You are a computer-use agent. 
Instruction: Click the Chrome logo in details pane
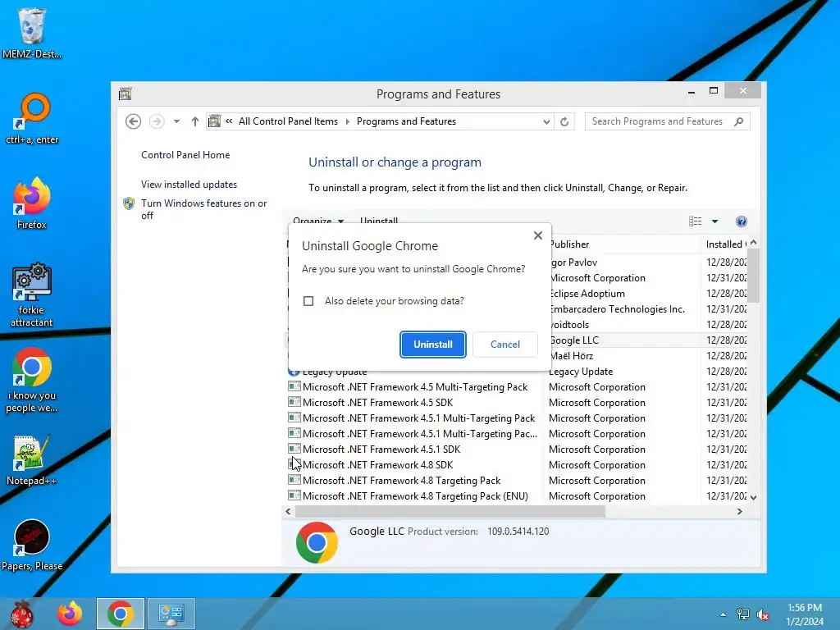pos(317,543)
